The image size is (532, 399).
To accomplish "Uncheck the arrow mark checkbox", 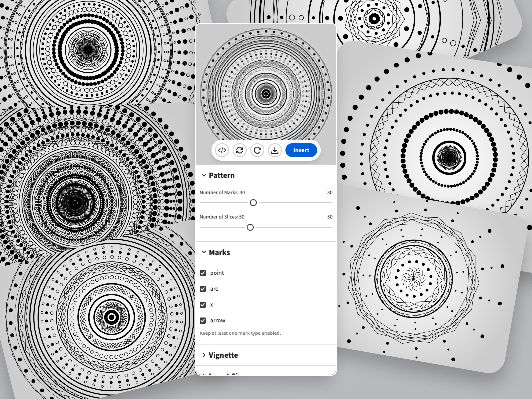I will (203, 321).
